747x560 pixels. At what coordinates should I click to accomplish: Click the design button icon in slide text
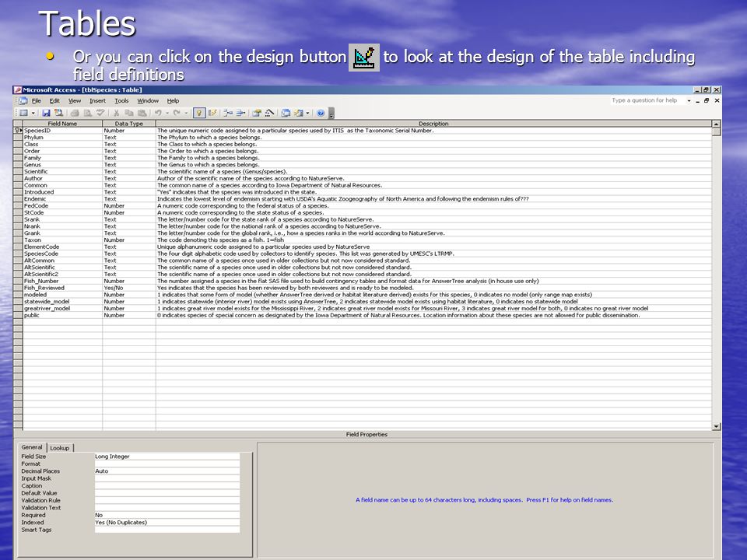pyautogui.click(x=364, y=58)
